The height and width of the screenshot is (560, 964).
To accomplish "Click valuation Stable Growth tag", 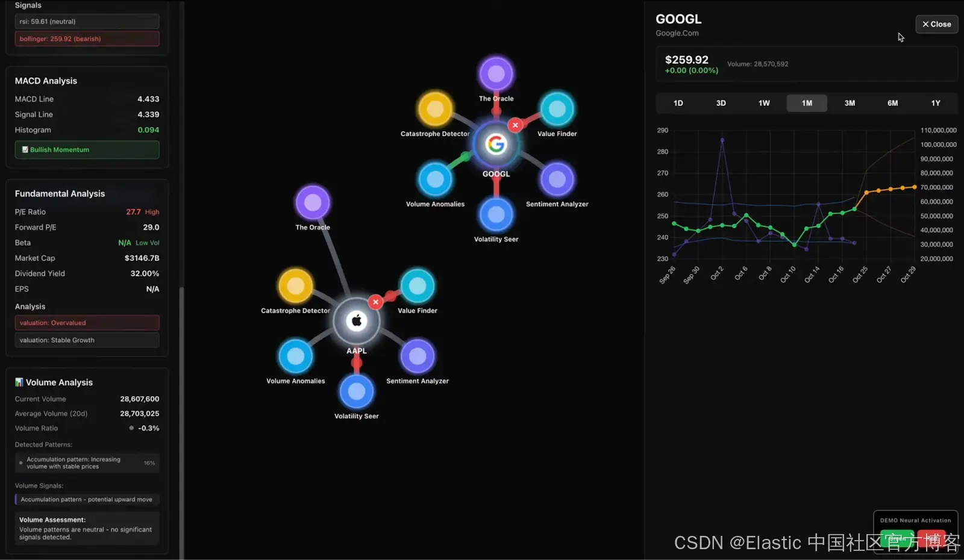I will (87, 340).
